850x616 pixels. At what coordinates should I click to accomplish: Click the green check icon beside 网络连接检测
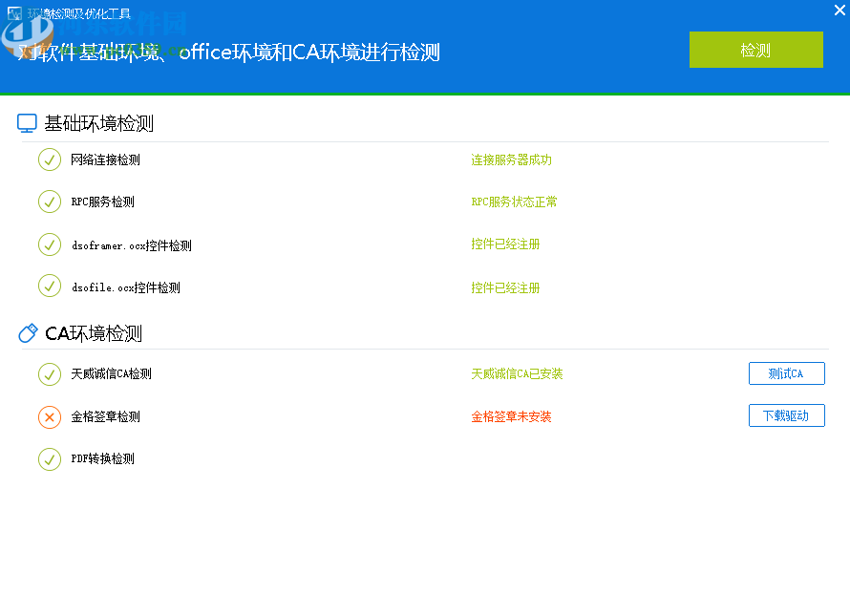50,159
